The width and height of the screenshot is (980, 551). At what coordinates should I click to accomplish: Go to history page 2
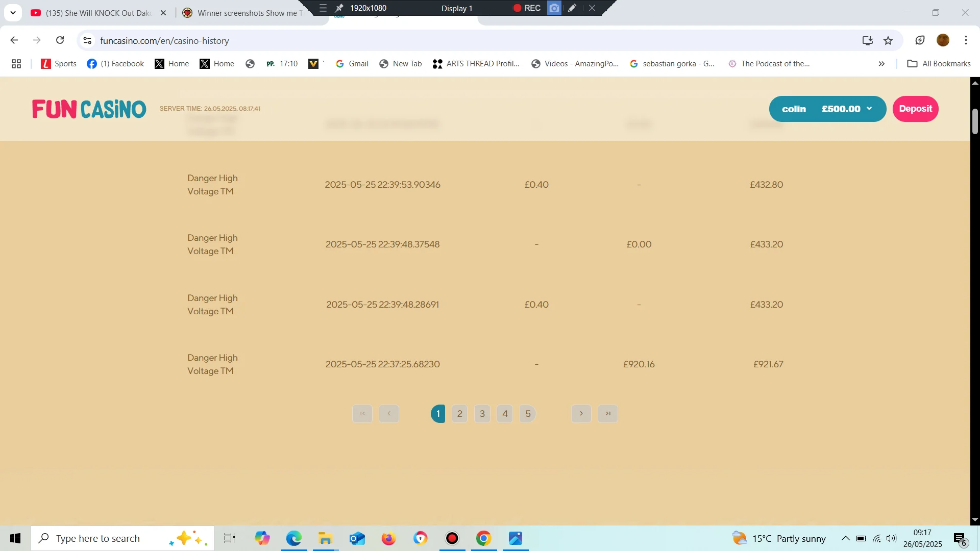tap(459, 414)
